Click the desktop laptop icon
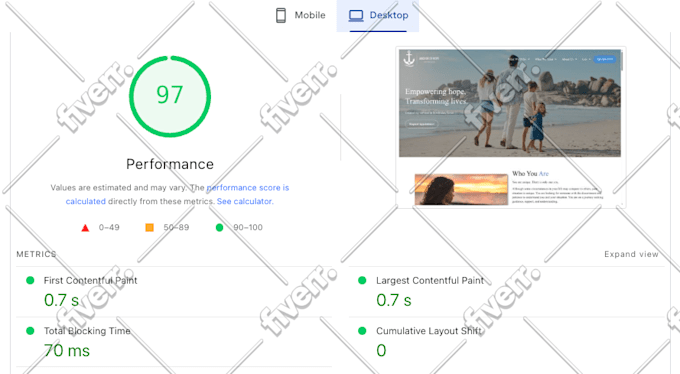Image resolution: width=680 pixels, height=374 pixels. (x=356, y=16)
